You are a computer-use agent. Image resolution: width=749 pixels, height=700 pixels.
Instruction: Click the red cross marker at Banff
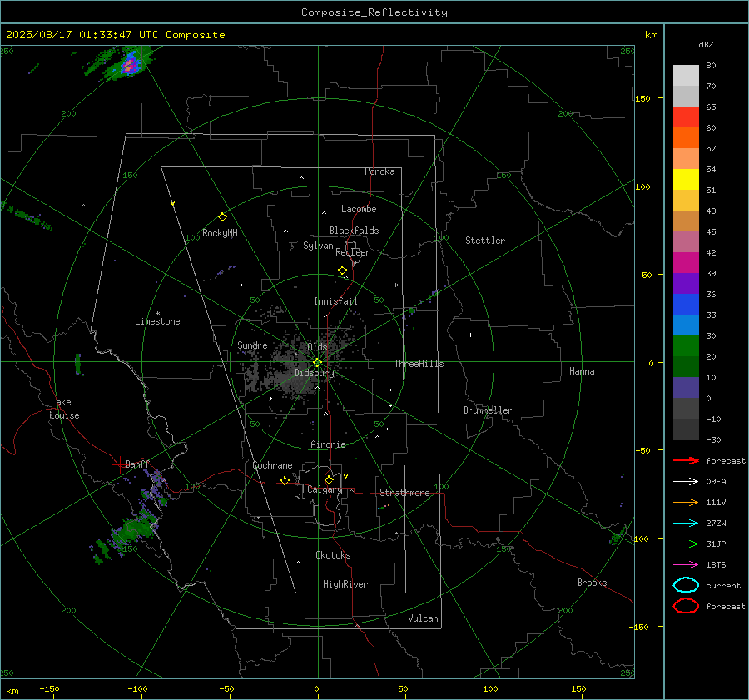pos(119,464)
